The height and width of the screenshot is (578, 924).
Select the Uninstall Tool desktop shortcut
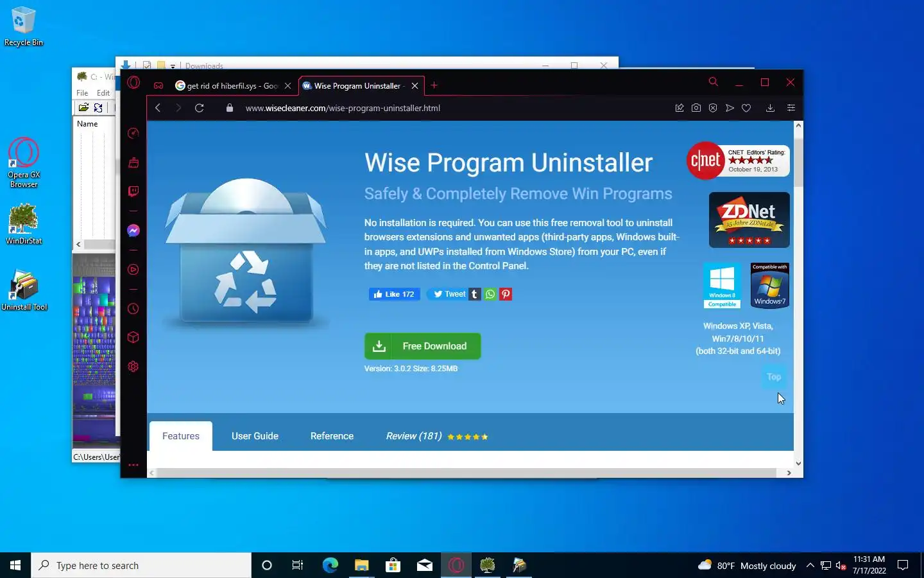[24, 290]
